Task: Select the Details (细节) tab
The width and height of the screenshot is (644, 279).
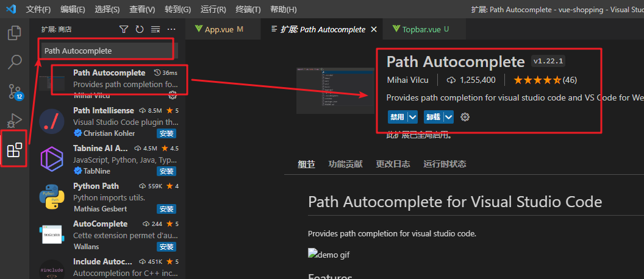Action: tap(306, 164)
